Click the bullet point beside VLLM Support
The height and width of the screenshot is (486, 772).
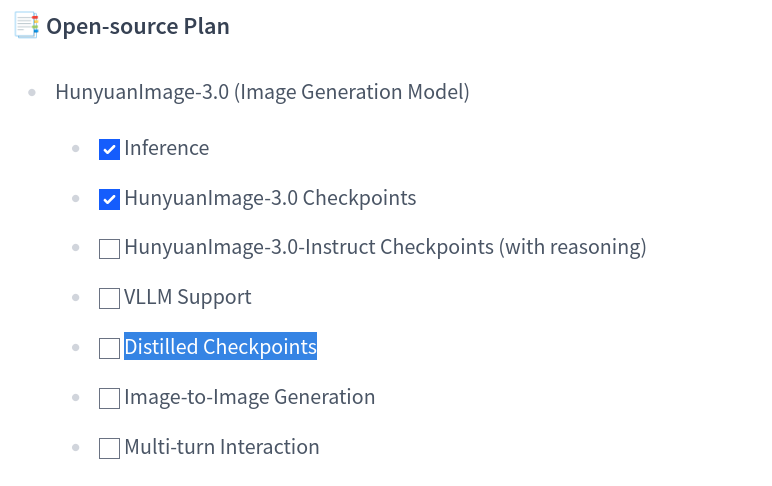click(x=76, y=299)
